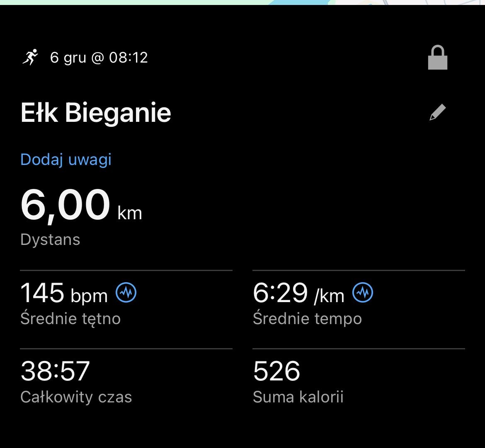This screenshot has width=485, height=448.
Task: Edit activity name with pencil icon
Action: point(437,113)
